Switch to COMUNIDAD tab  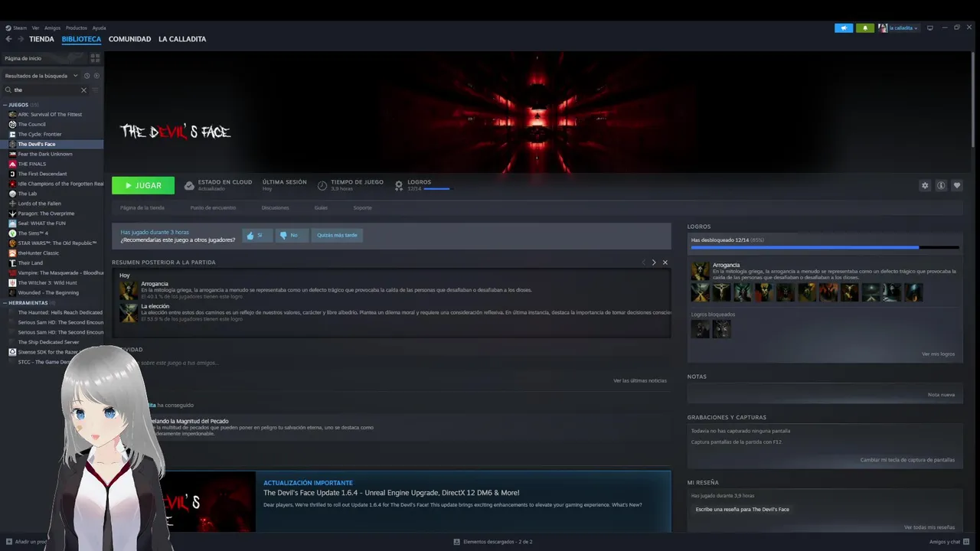pos(129,39)
